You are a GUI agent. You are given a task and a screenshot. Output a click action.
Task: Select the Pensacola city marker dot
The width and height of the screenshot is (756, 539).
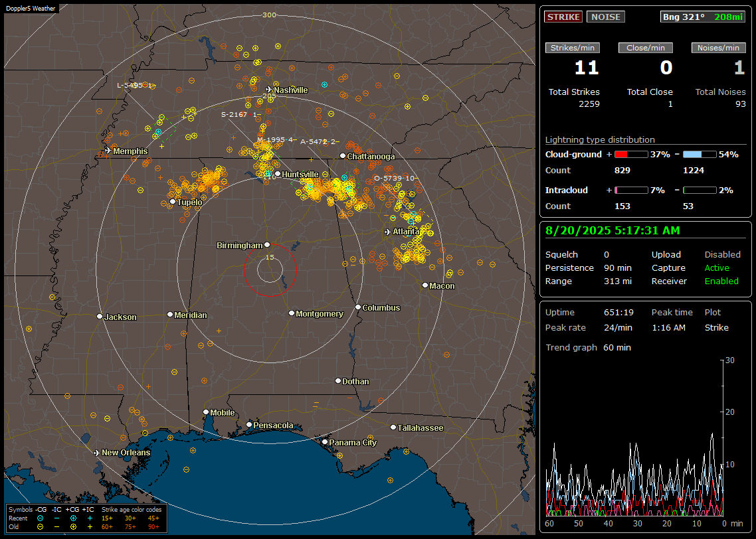tap(249, 425)
